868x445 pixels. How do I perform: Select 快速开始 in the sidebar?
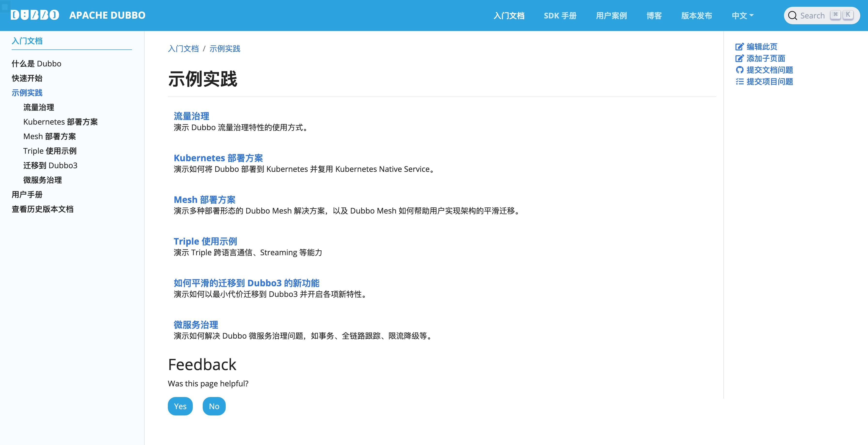pyautogui.click(x=27, y=78)
